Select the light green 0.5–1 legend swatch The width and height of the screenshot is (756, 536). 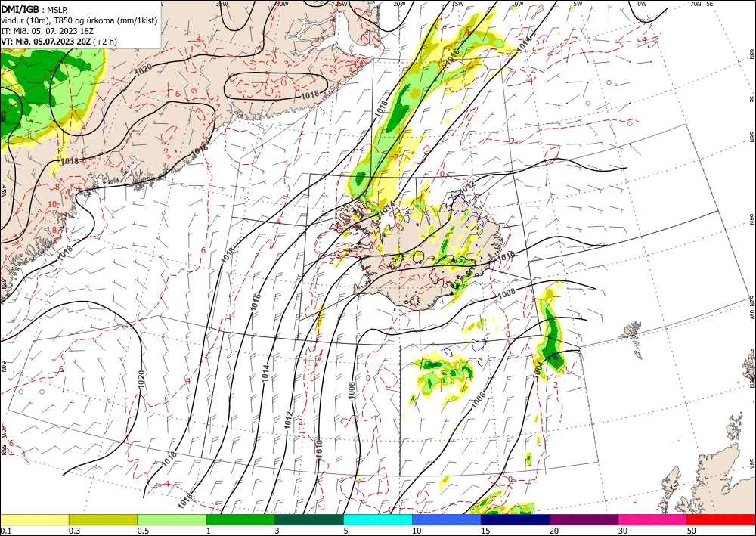coord(172,519)
